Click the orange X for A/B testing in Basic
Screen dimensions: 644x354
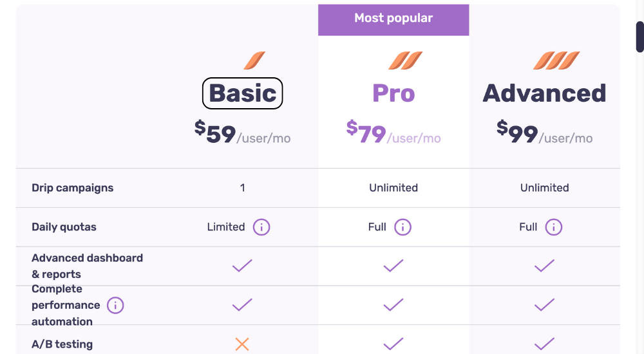(x=242, y=344)
